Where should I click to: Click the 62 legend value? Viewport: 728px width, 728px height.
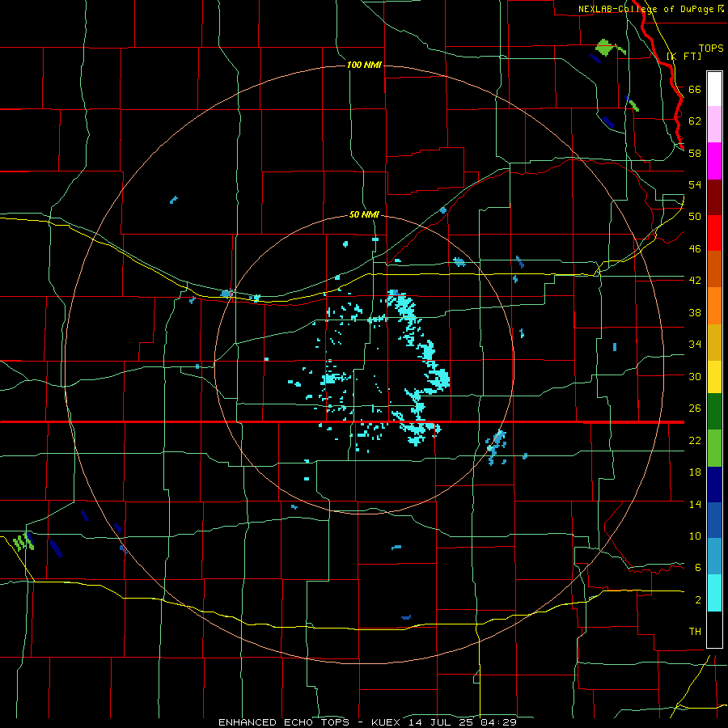[695, 121]
